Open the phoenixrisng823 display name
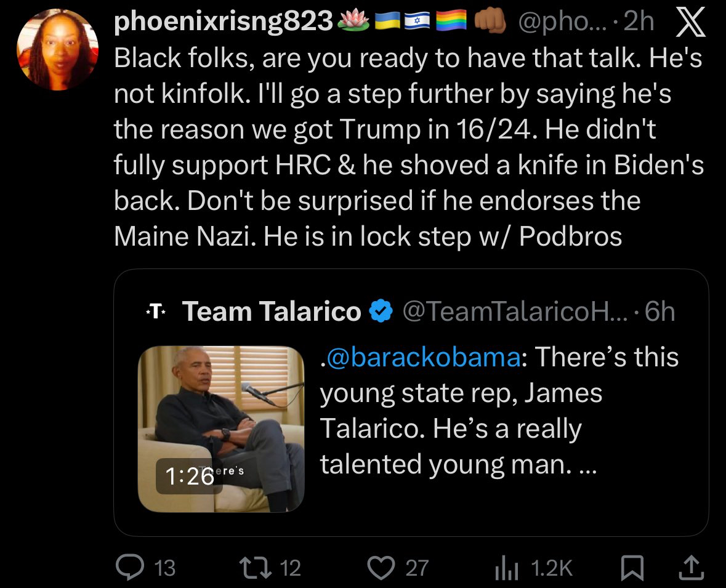This screenshot has width=726, height=588. click(224, 23)
